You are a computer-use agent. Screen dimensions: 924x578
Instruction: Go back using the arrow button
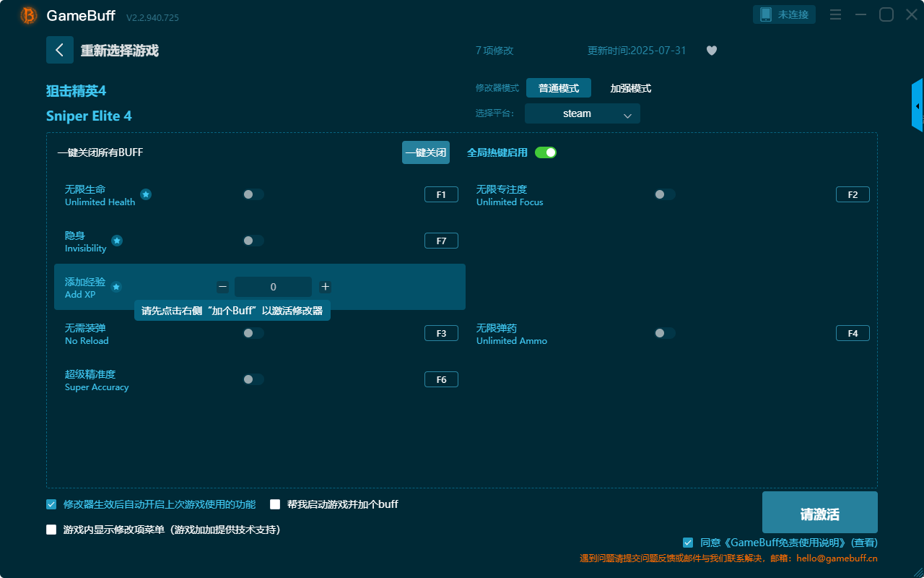tap(60, 50)
